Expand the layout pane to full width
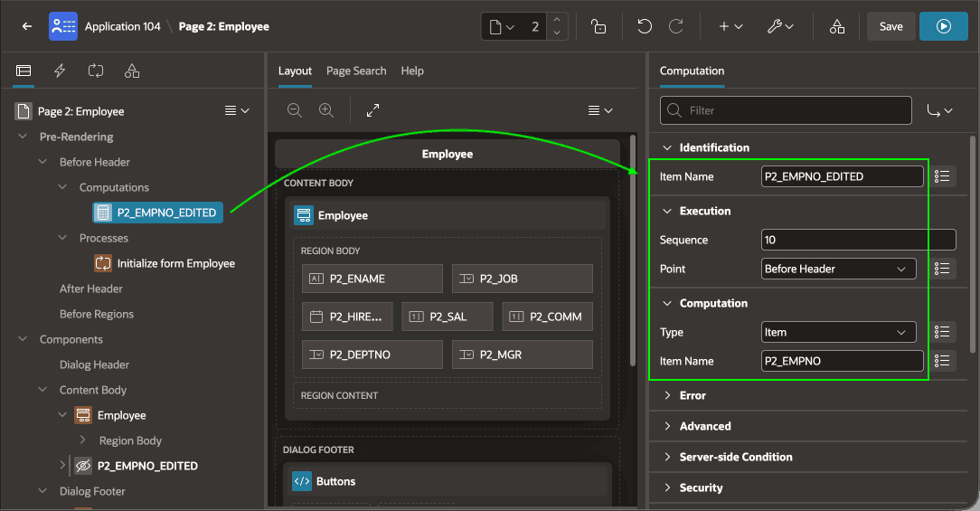The height and width of the screenshot is (511, 980). click(373, 110)
